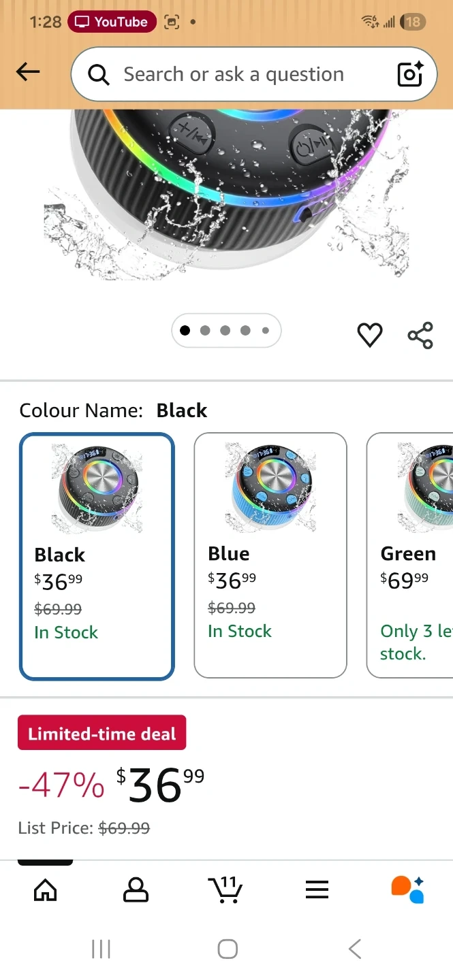This screenshot has height=980, width=453.
Task: Tap the main speaker product image
Action: pos(228,191)
